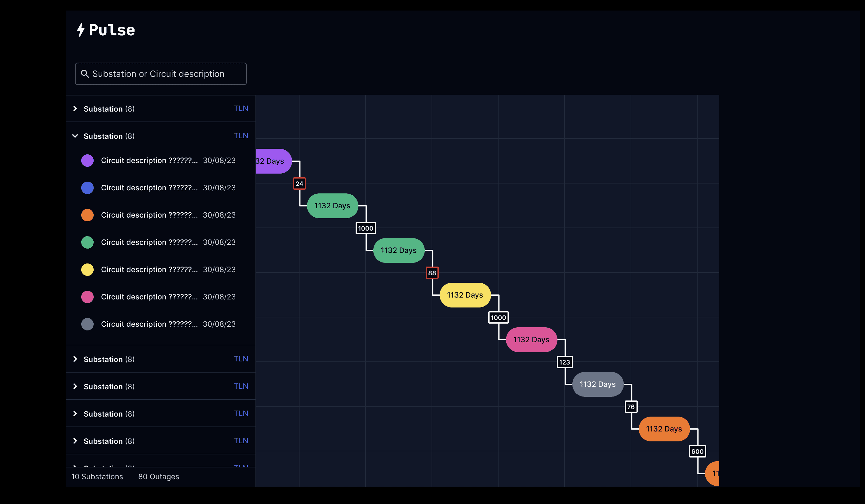Click the red-bordered 88 dependency marker
The height and width of the screenshot is (504, 865).
[432, 273]
